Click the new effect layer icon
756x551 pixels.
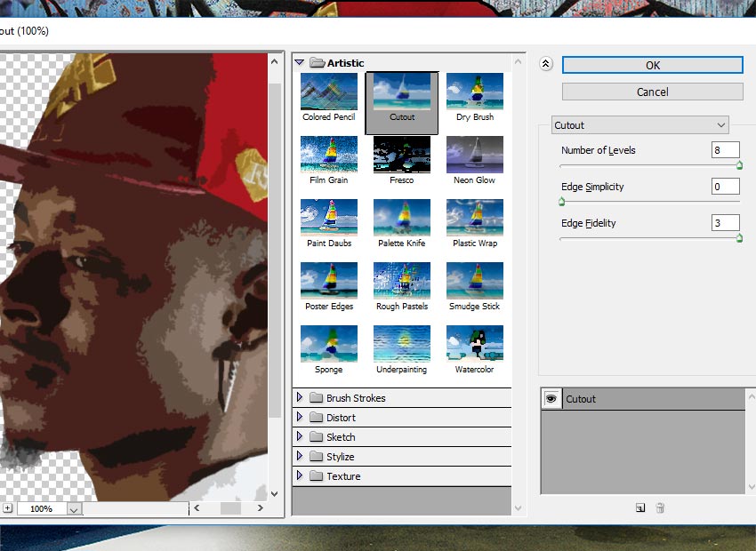(x=639, y=508)
